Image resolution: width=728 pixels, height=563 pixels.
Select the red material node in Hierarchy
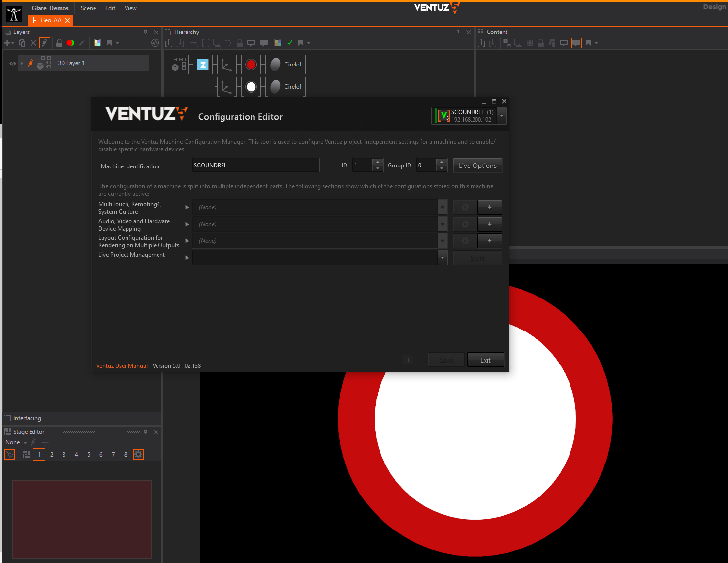click(x=251, y=65)
